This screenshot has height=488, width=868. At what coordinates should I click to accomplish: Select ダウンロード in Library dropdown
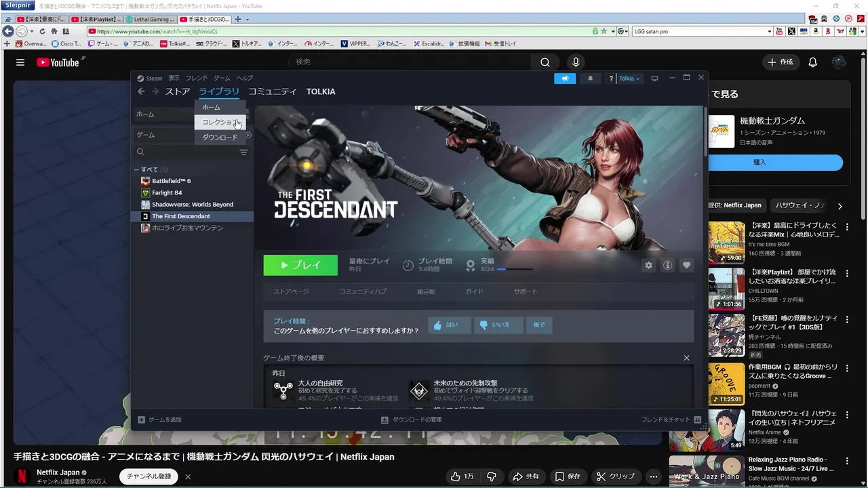coord(220,137)
